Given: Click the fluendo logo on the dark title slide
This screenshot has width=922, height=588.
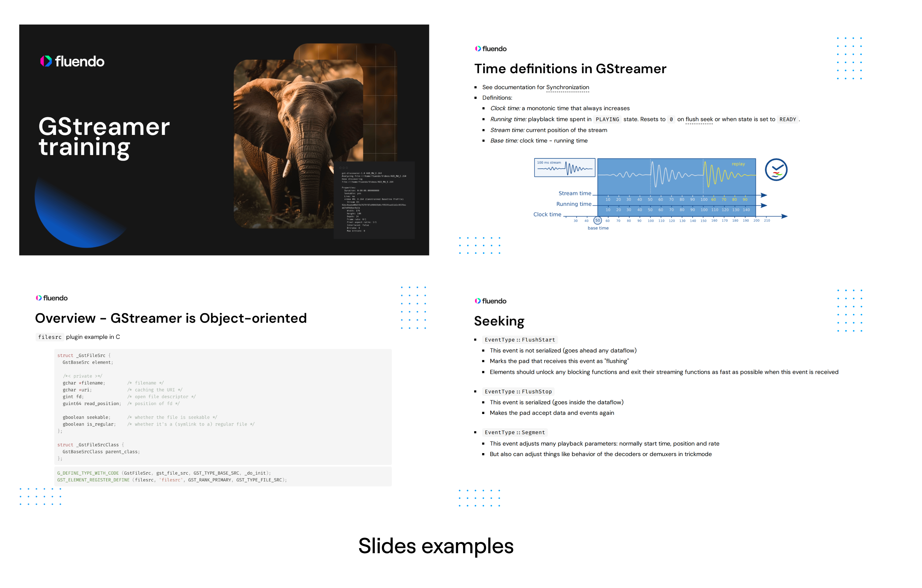Looking at the screenshot, I should point(72,61).
